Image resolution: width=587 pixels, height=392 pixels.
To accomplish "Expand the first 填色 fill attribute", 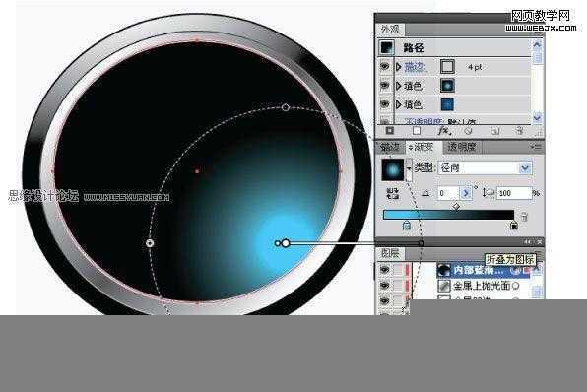I will pos(399,86).
